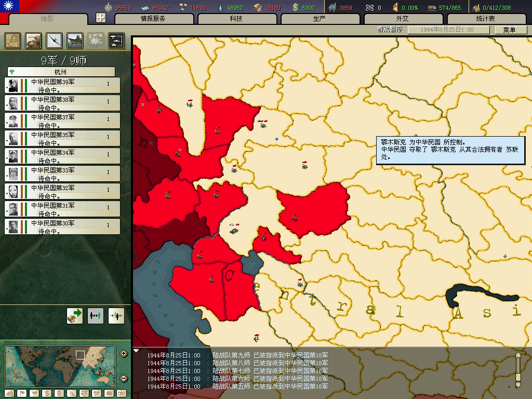Click the supply crates with green arrow button

(x=75, y=315)
